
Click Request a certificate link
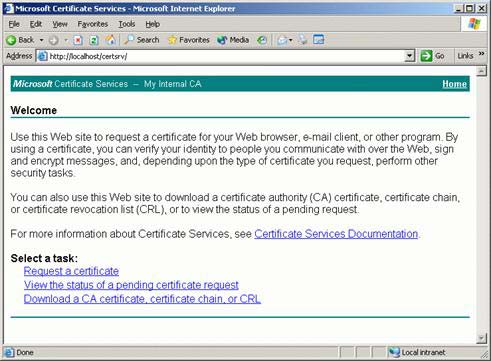71,271
